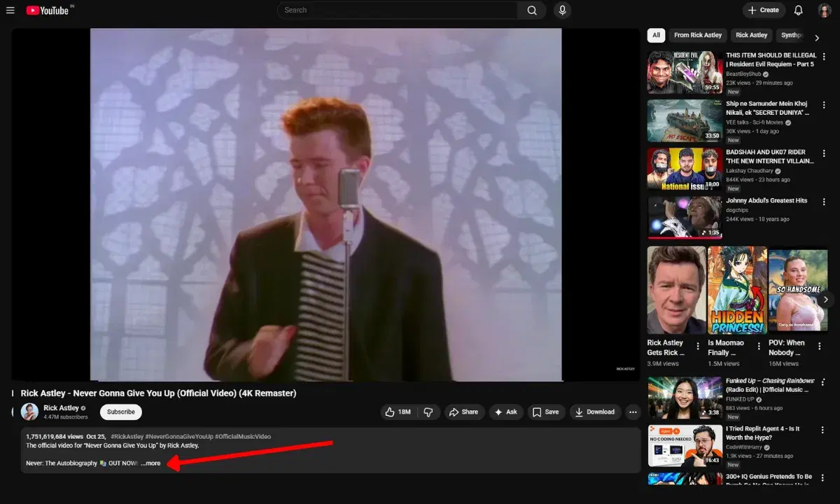Open options for Funked Up Chasing Rainbows
This screenshot has height=504, width=840.
point(825,382)
